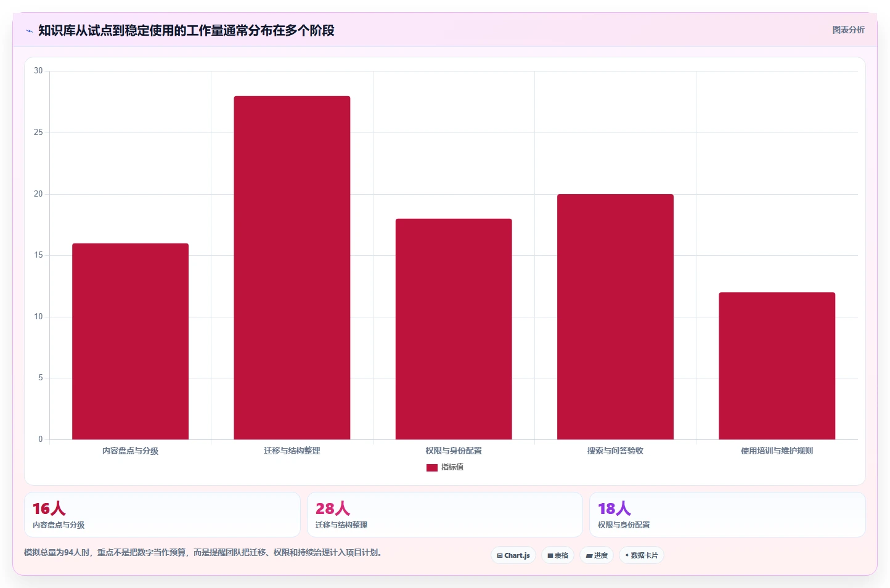Click the y-axis value 25

[38, 133]
